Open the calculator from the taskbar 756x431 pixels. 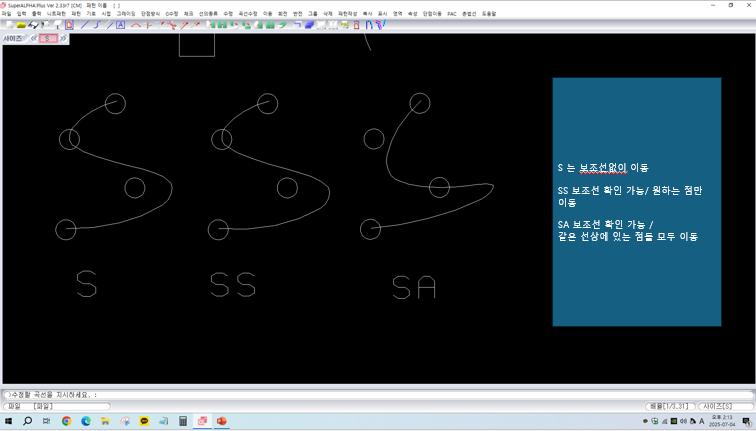pos(183,422)
